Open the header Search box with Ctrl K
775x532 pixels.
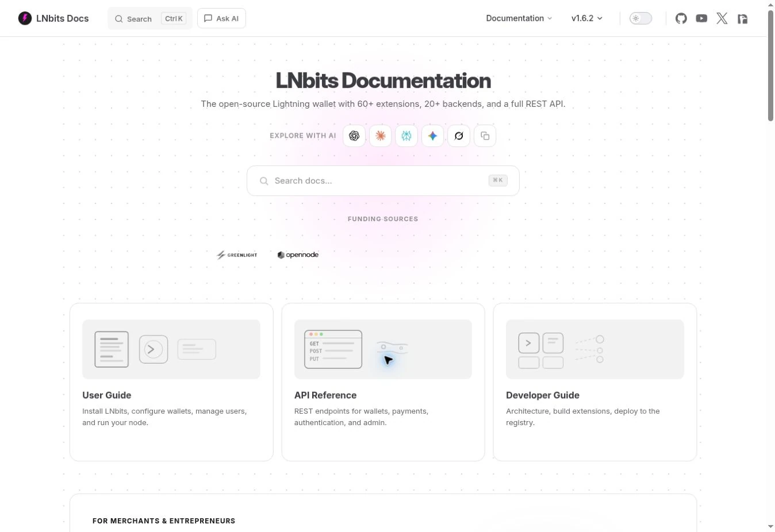[150, 18]
